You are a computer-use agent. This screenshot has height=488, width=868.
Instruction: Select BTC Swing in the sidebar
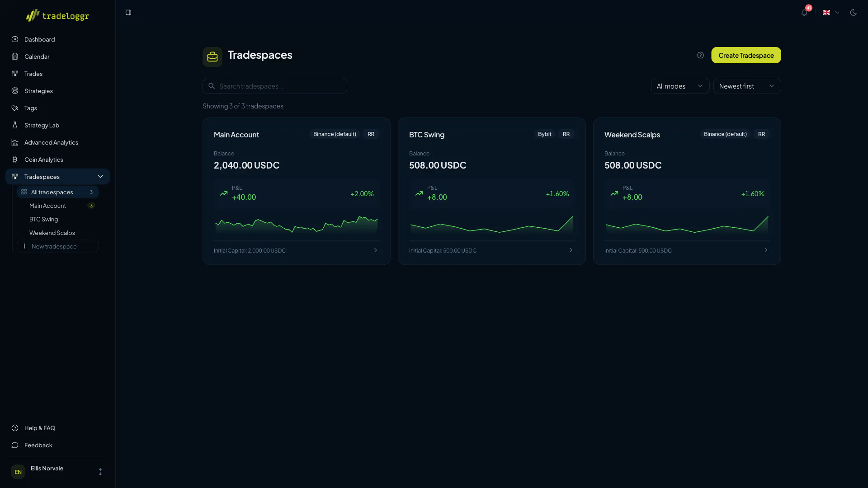58,219
